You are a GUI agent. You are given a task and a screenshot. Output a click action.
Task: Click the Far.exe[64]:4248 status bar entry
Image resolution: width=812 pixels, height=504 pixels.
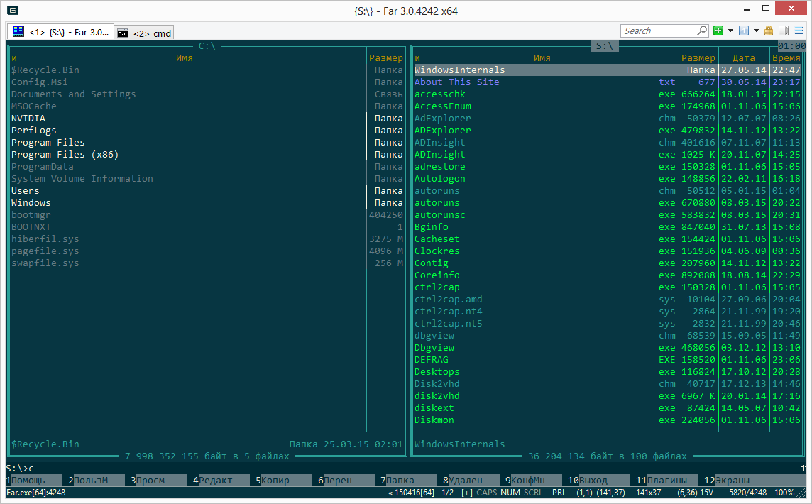35,493
